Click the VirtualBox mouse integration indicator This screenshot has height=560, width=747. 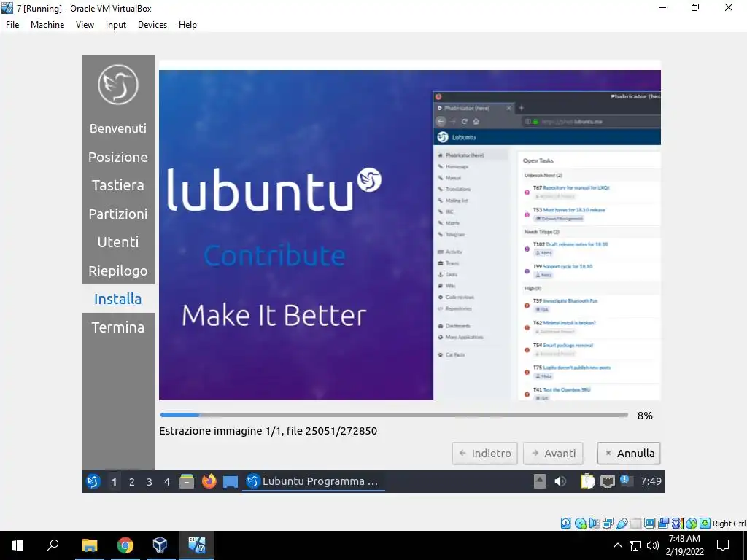click(692, 524)
